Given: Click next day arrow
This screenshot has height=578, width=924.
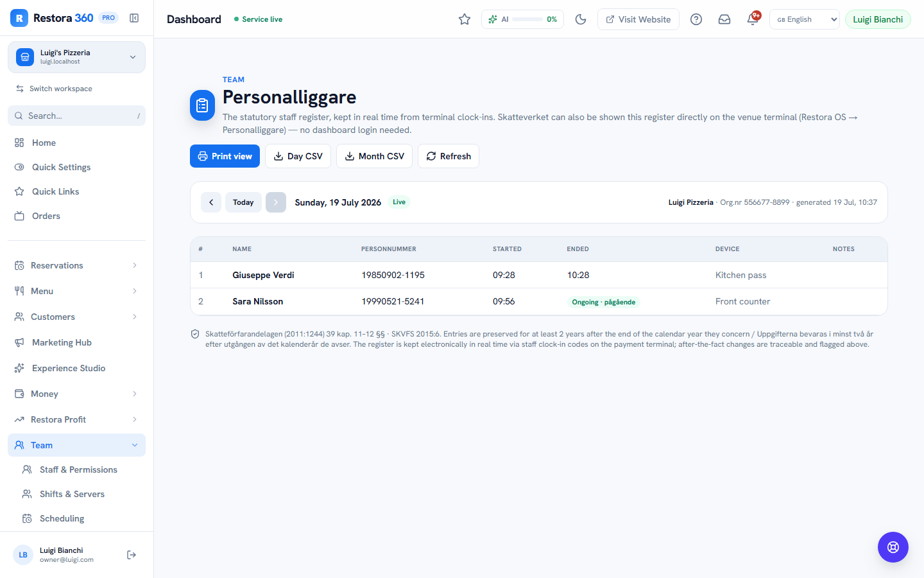Looking at the screenshot, I should pyautogui.click(x=276, y=202).
